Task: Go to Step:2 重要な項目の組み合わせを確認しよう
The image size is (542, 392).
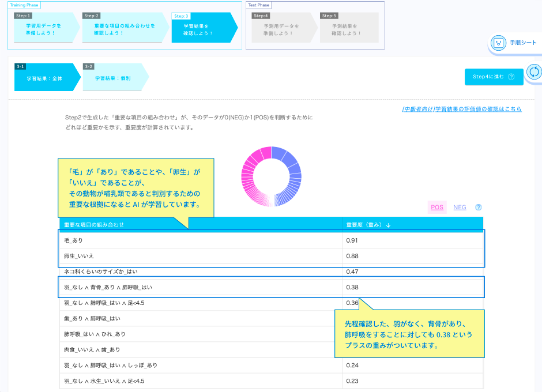Action: tap(126, 28)
